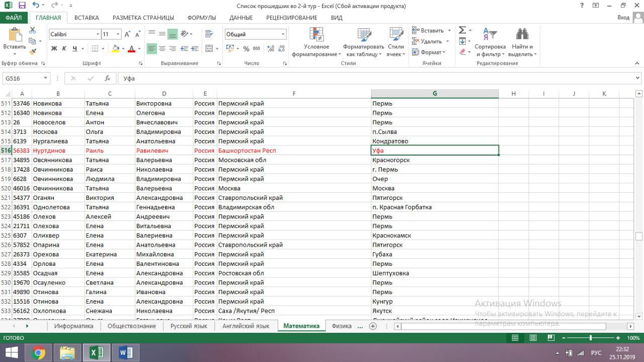Toggle italic (К) formatting

(x=64, y=49)
